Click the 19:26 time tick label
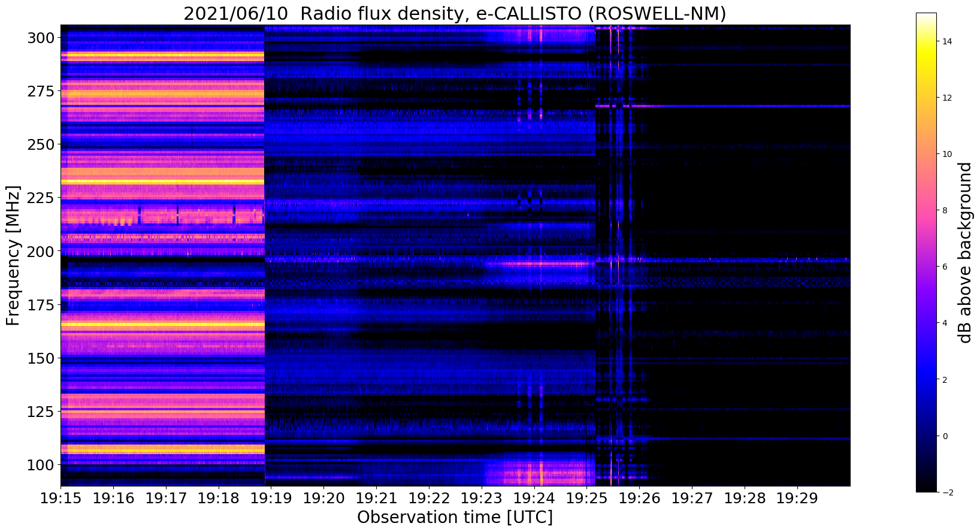This screenshot has height=532, width=980. (x=640, y=498)
